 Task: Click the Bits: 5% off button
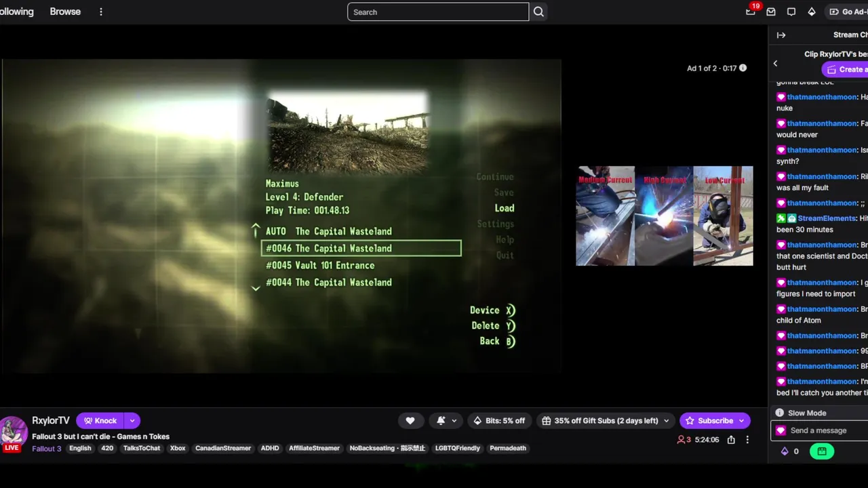[499, 421]
